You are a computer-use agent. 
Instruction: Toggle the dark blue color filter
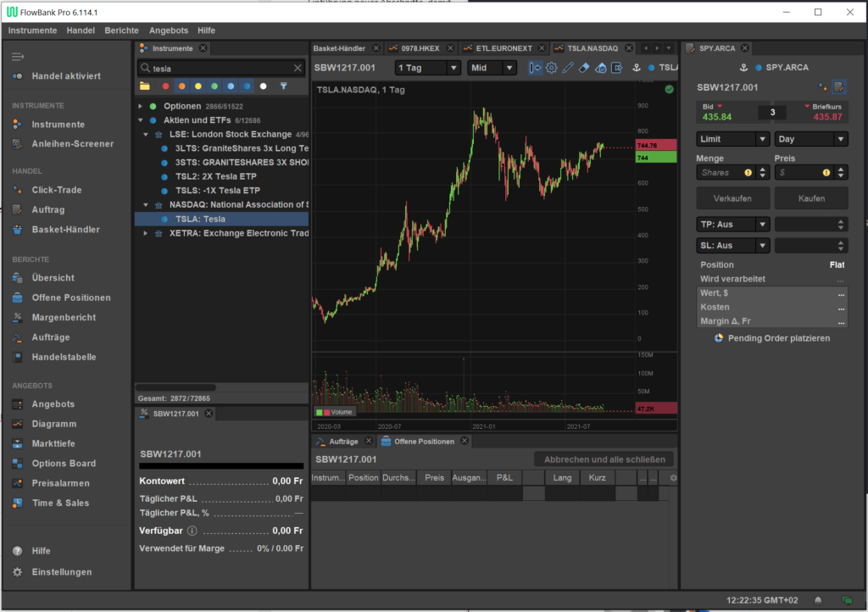click(247, 86)
